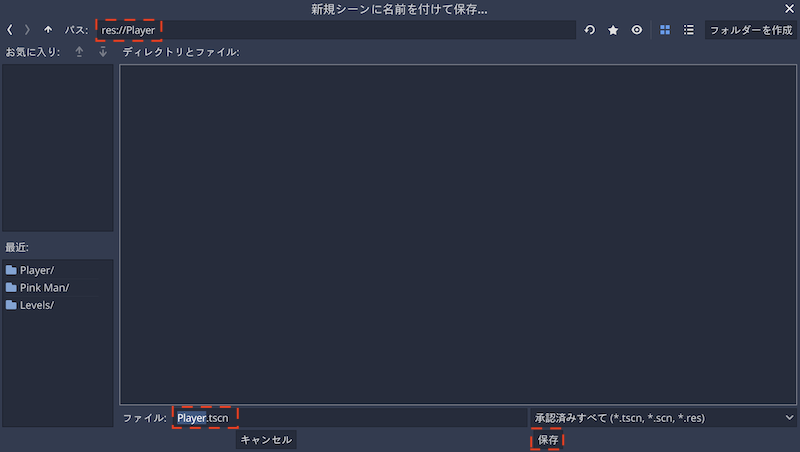This screenshot has width=800, height=452.
Task: Click the path field res://Player
Action: pos(336,30)
